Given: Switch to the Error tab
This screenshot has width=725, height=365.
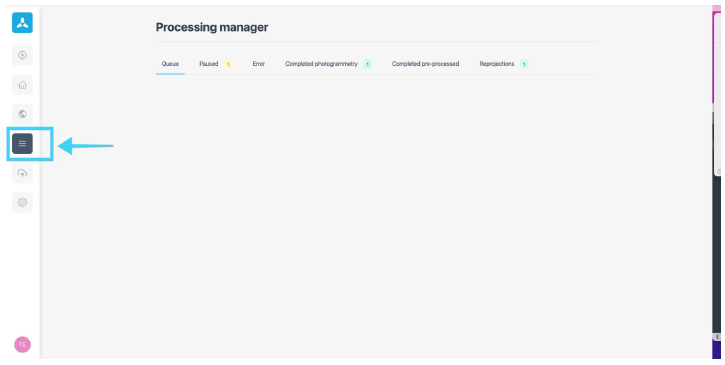Looking at the screenshot, I should tap(258, 64).
